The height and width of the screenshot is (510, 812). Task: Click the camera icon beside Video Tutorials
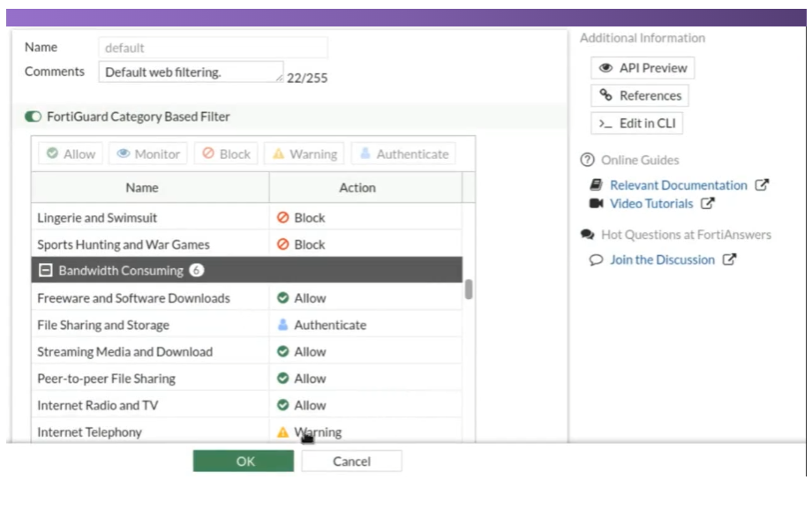click(596, 203)
